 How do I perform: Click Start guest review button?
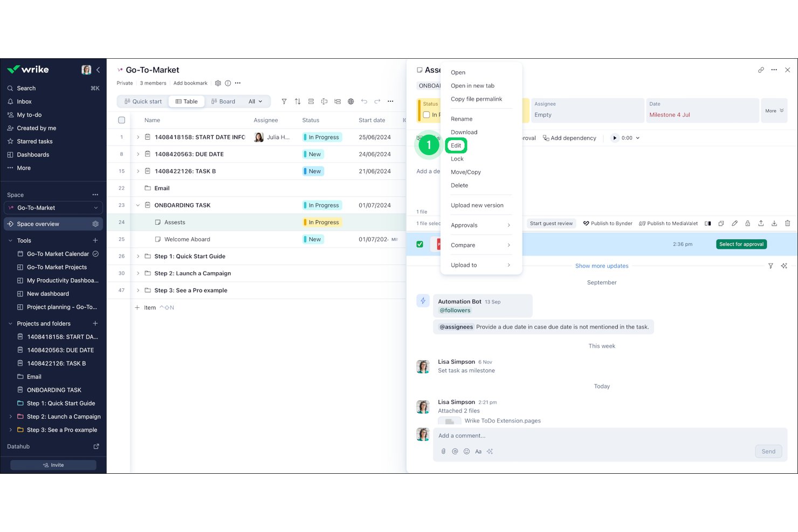coord(551,223)
